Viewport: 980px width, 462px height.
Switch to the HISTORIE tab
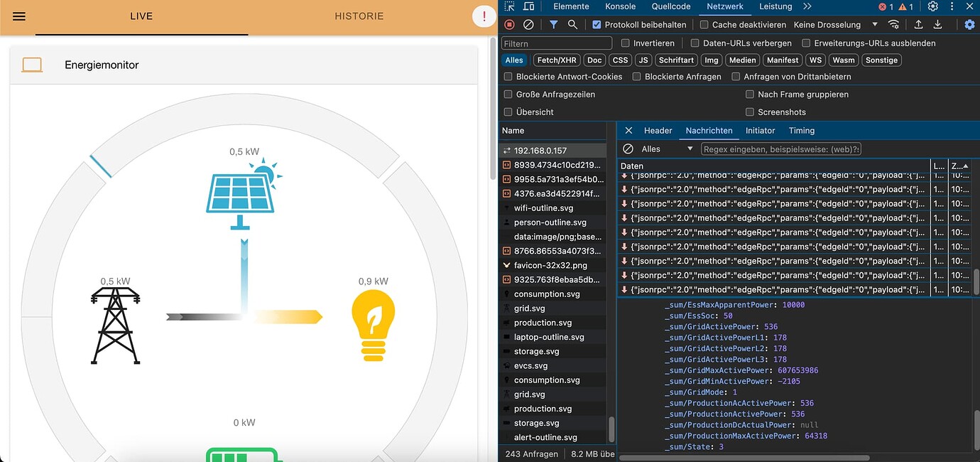click(x=359, y=16)
